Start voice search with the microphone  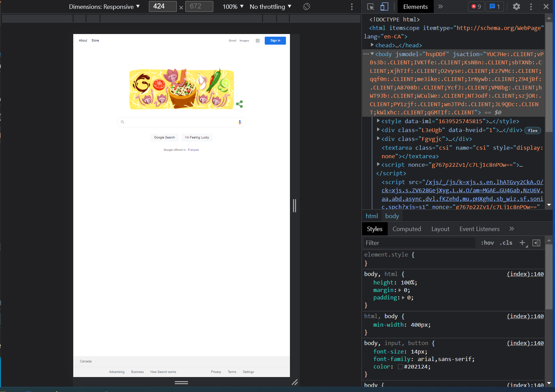(x=240, y=122)
